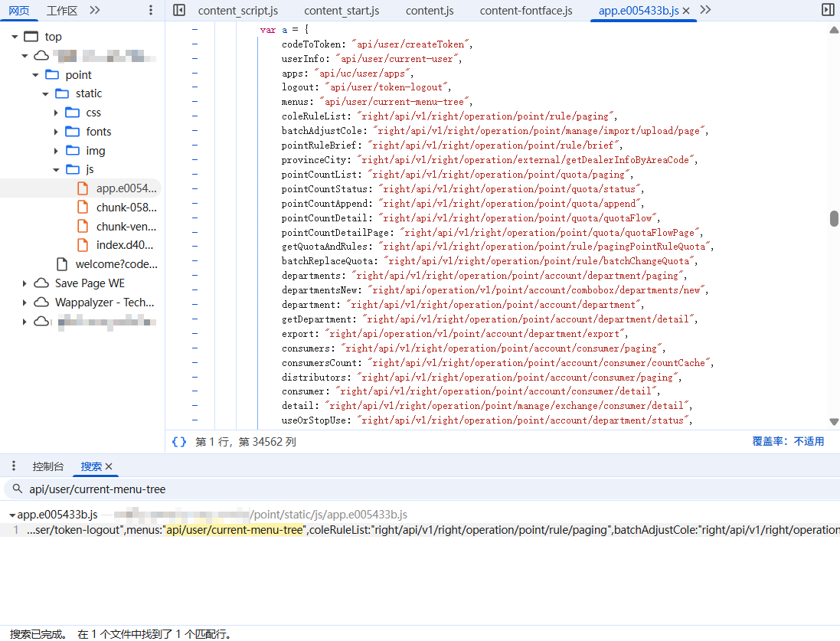840x641 pixels.
Task: Click the editor scroll down arrow
Action: click(834, 422)
